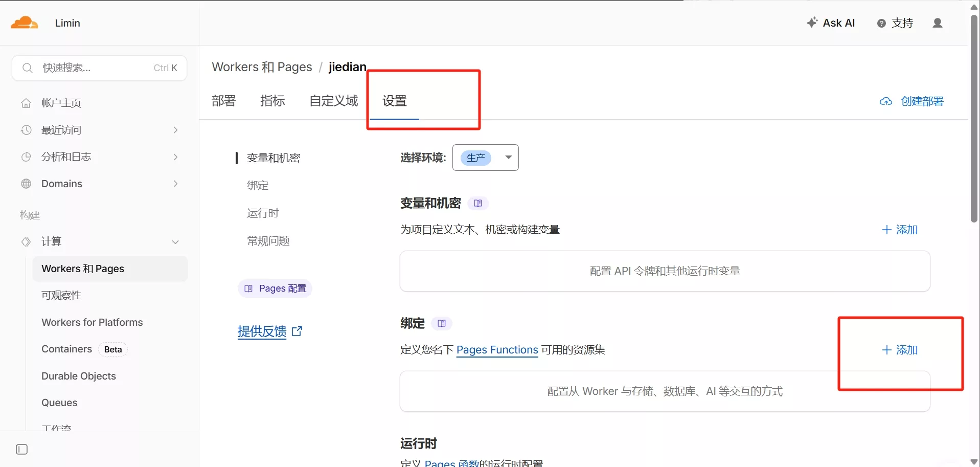Screen dimensions: 980x467
Task: Click the Ask AI button
Action: 831,23
